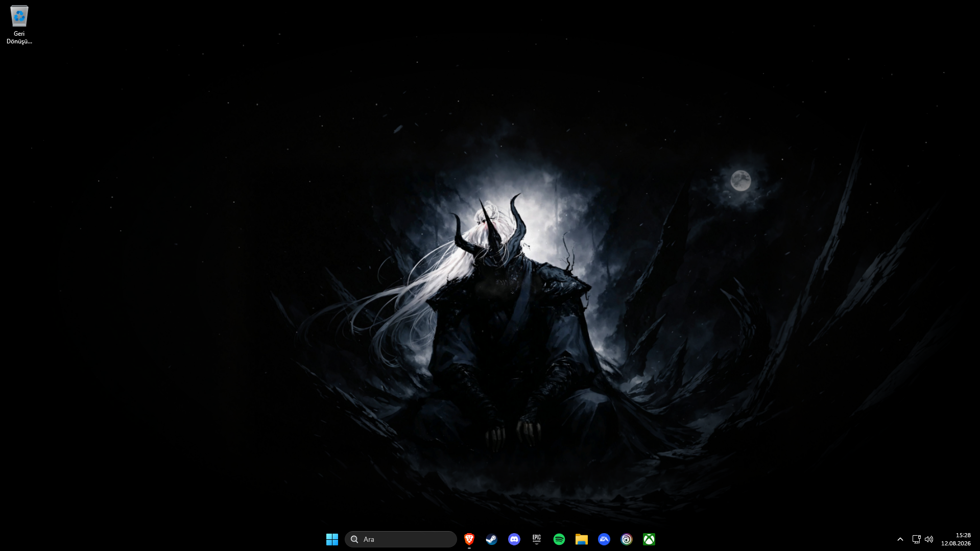The width and height of the screenshot is (980, 551).
Task: Launch Epic Games Launcher from taskbar
Action: tap(537, 539)
